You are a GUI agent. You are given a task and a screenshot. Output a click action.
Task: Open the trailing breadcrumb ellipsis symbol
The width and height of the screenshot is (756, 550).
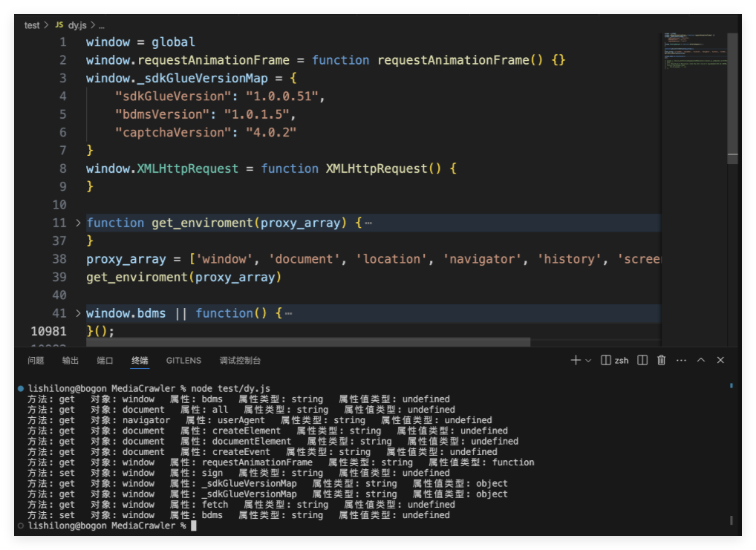[101, 26]
